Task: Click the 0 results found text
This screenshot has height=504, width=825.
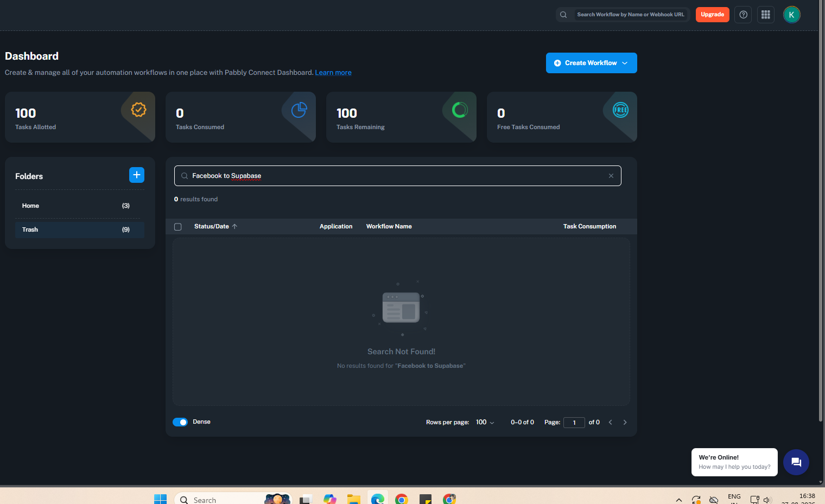Action: click(196, 199)
